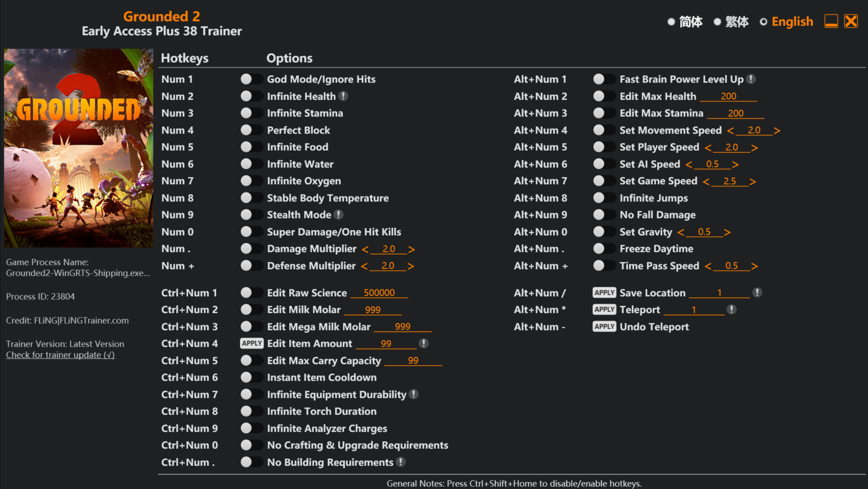Viewport: 868px width, 489px height.
Task: Click the Teleport slot number field
Action: 694,310
